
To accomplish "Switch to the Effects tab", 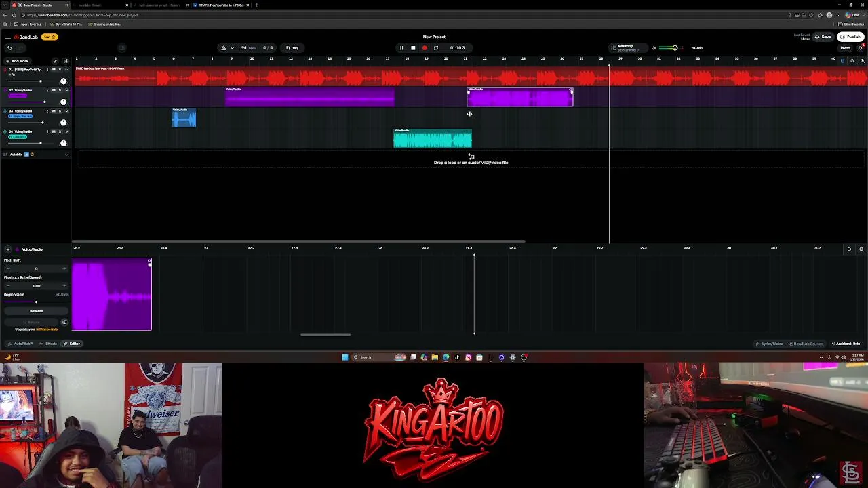I will (49, 344).
